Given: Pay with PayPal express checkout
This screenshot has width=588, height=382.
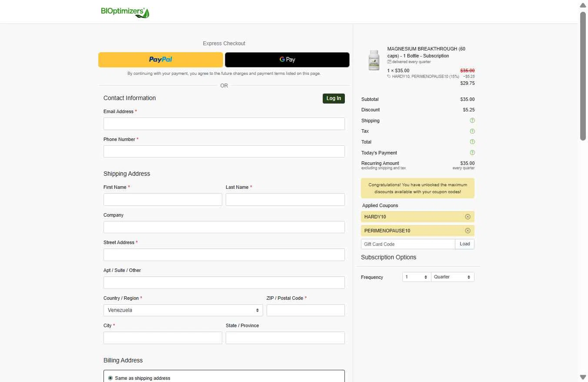Looking at the screenshot, I should pos(160,60).
